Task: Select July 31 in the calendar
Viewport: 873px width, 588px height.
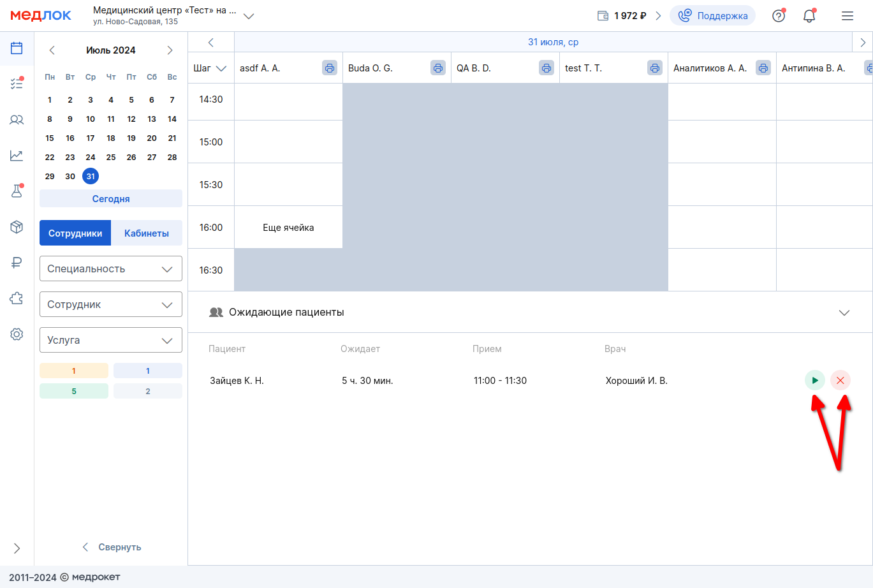Action: pyautogui.click(x=91, y=177)
